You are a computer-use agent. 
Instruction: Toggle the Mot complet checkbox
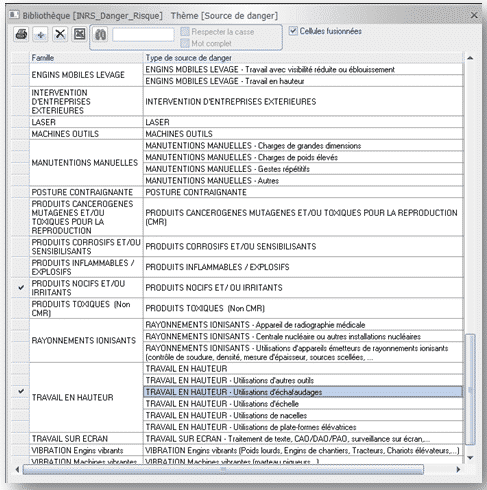coord(185,43)
